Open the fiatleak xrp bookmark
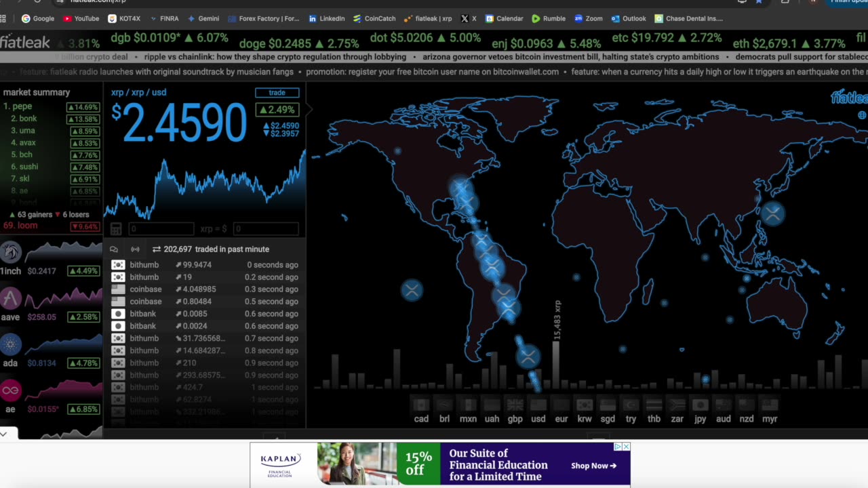868x488 pixels. coord(427,18)
